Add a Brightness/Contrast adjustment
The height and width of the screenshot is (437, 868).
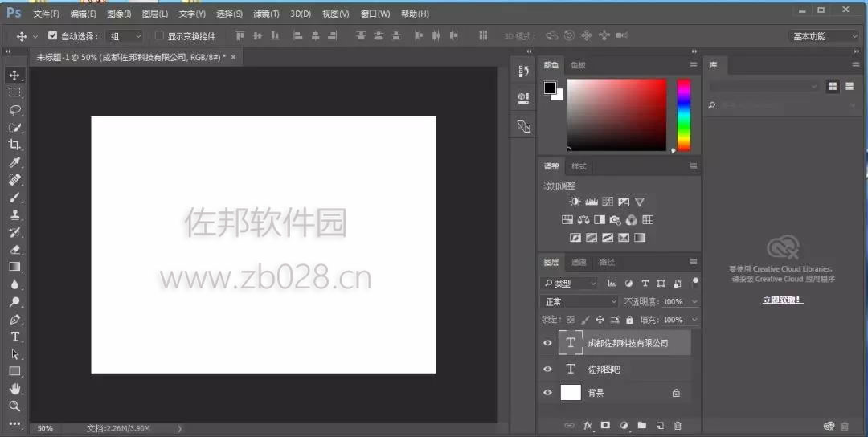click(x=575, y=202)
